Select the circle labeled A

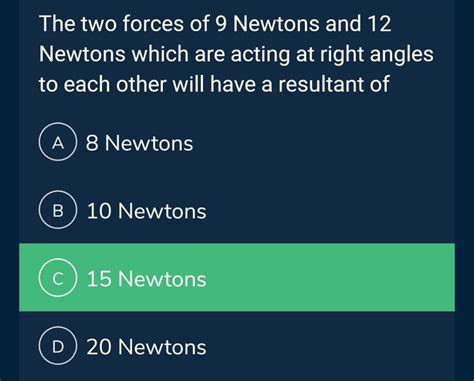[x=58, y=142]
